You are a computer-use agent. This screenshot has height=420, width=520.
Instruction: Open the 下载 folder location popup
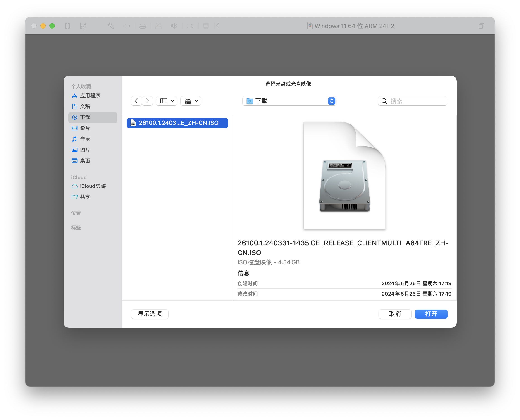[289, 101]
